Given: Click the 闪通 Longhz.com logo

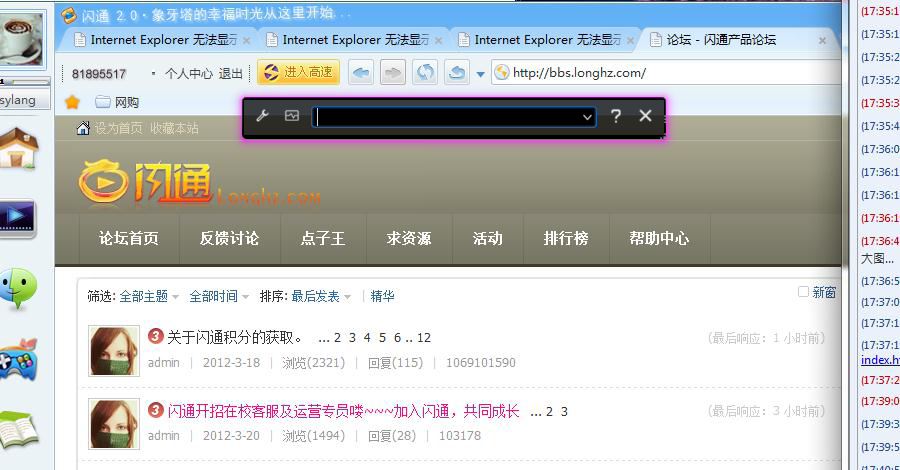Looking at the screenshot, I should (199, 183).
